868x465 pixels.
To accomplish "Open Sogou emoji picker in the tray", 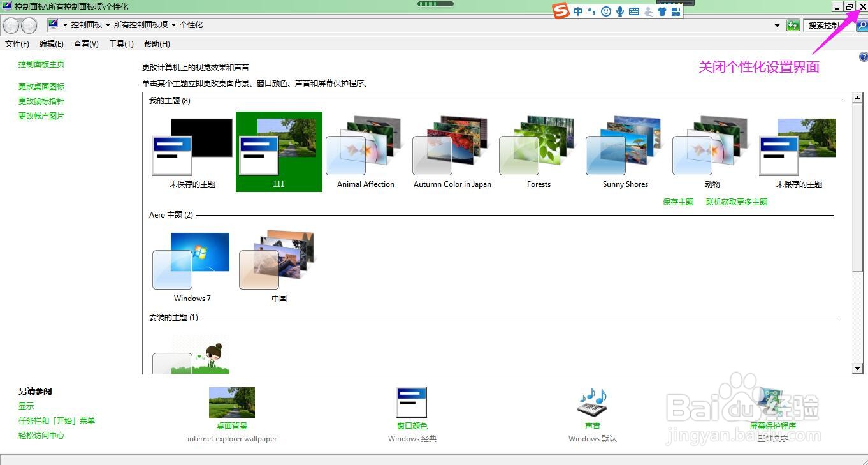I will point(606,11).
